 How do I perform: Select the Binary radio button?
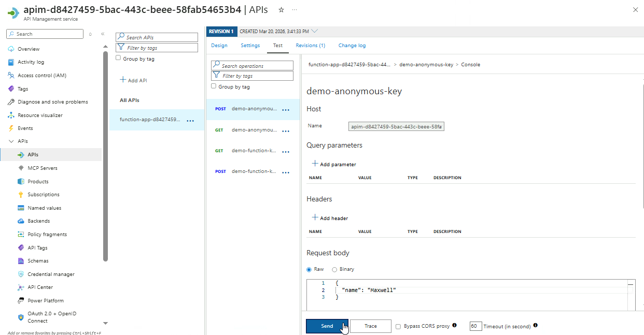tap(334, 269)
